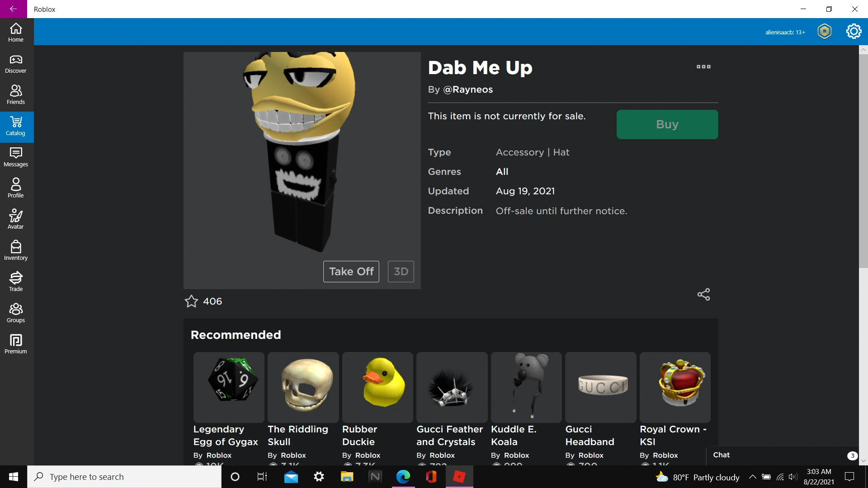Open the Friends list
The width and height of the screenshot is (868, 488).
(x=16, y=94)
